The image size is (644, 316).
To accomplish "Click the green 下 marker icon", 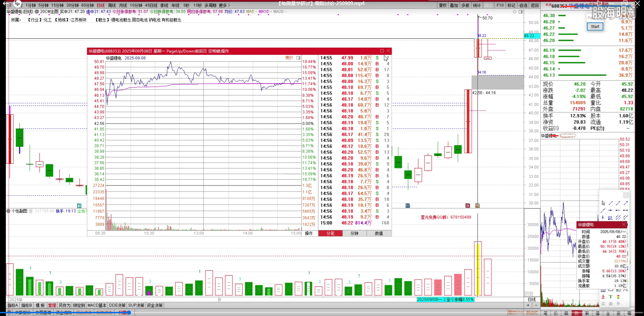I will point(611,297).
